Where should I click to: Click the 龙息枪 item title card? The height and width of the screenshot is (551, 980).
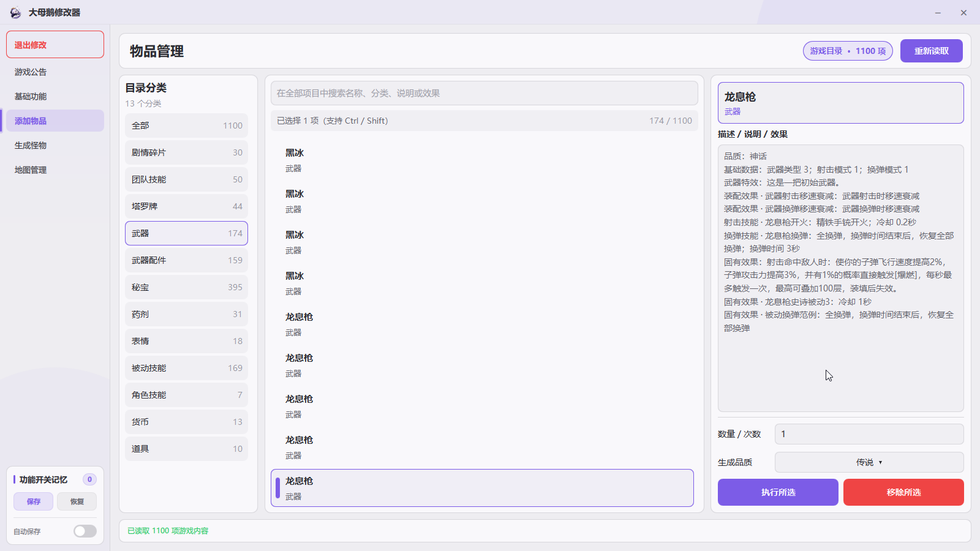click(840, 103)
